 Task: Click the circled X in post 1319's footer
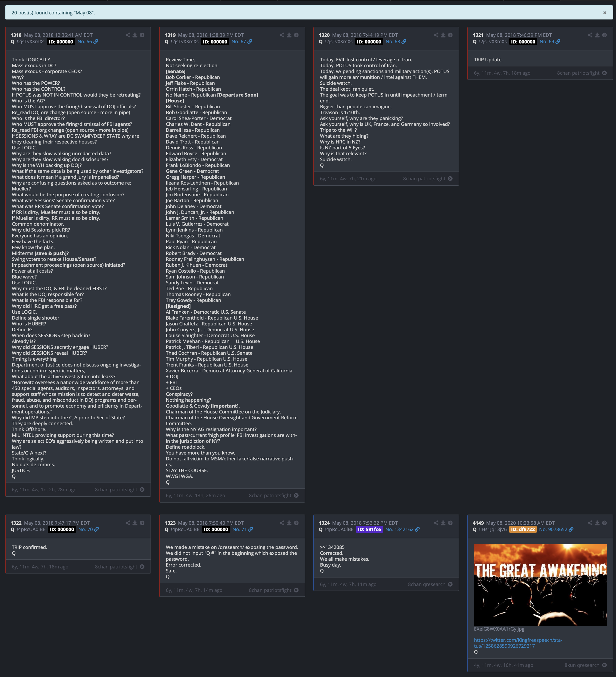click(x=296, y=495)
